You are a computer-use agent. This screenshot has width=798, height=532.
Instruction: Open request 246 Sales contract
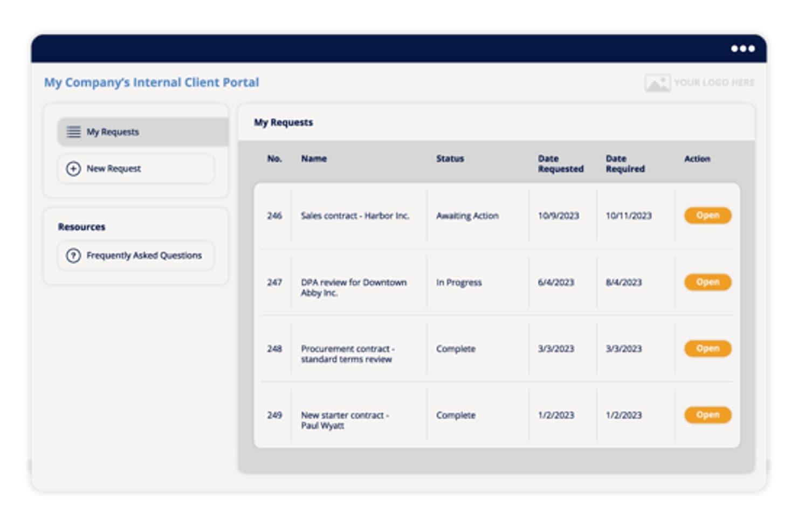point(707,216)
